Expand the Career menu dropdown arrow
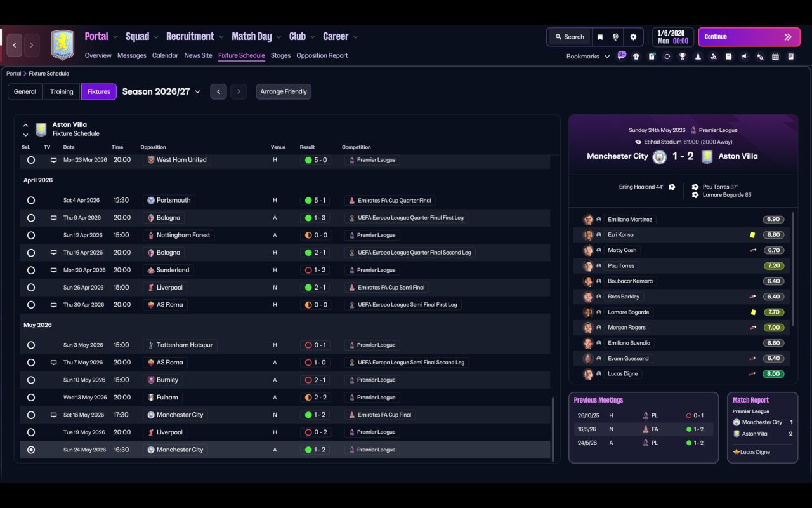The width and height of the screenshot is (812, 508). [x=355, y=37]
